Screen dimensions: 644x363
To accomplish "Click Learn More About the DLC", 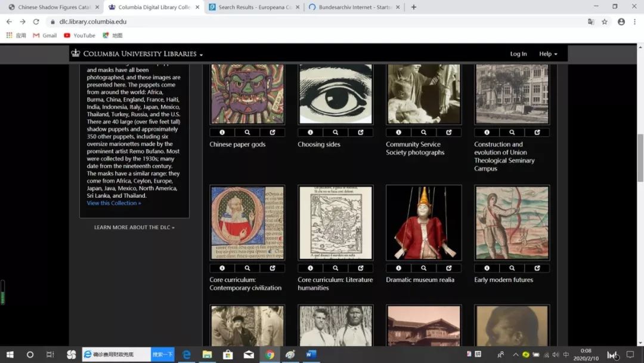I will coord(134,227).
